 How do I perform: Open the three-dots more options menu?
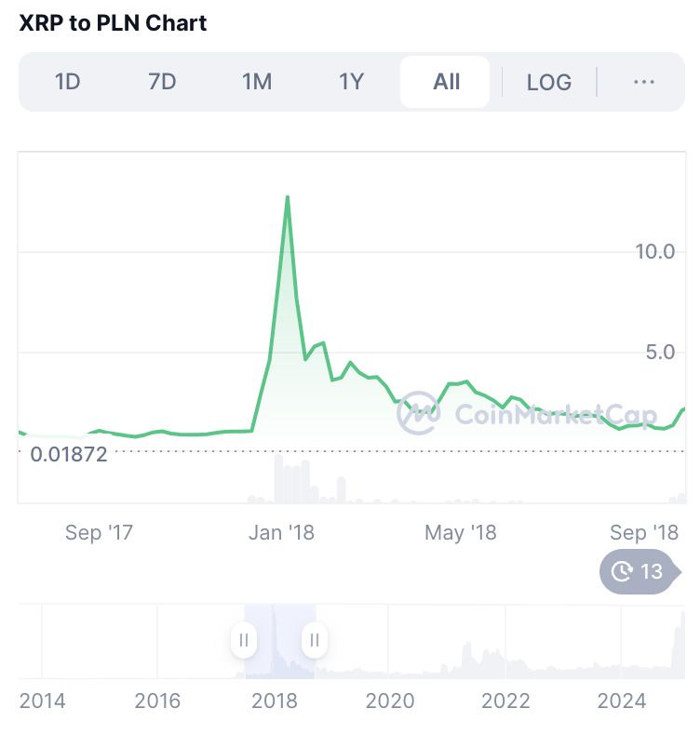tap(644, 82)
